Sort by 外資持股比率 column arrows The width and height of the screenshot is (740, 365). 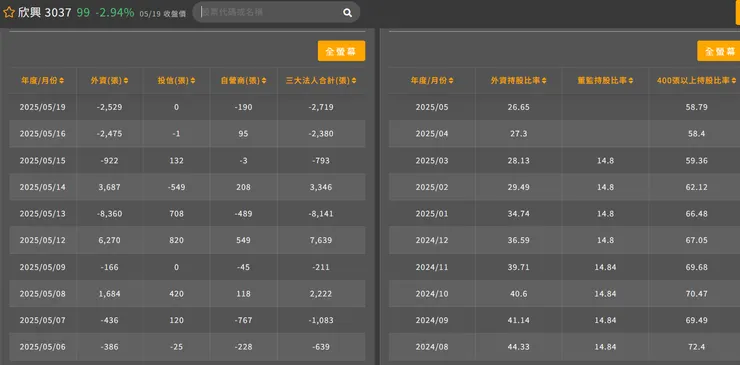[544, 81]
